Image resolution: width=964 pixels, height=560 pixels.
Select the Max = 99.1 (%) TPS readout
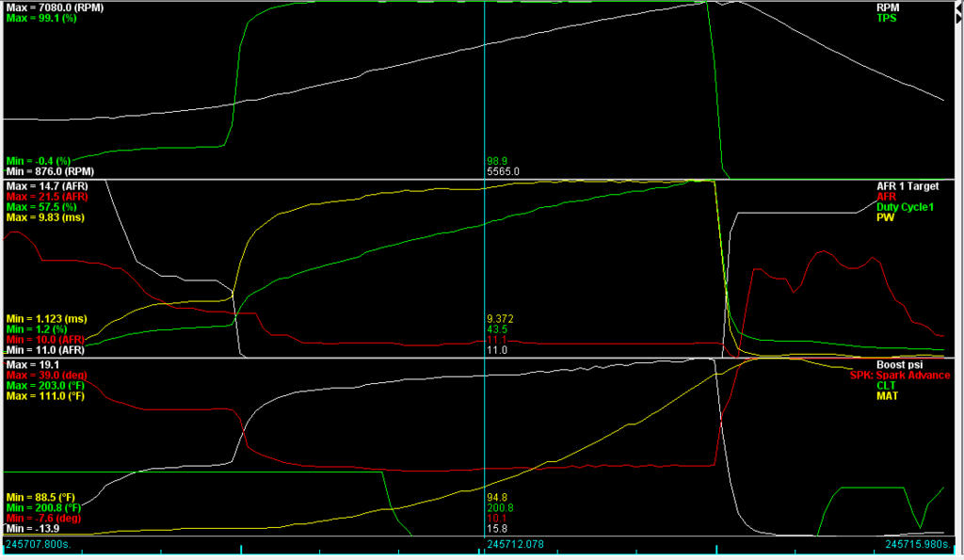[x=43, y=18]
